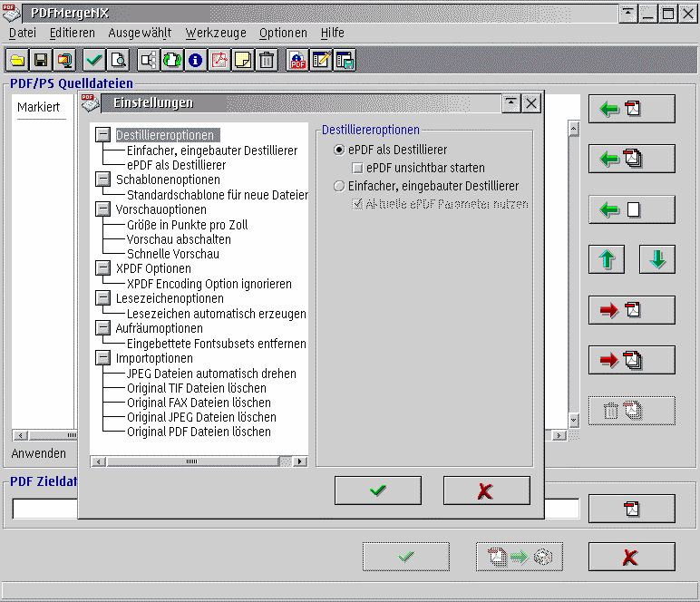Collapse the Importoptionen tree node
Image resolution: width=700 pixels, height=602 pixels.
[103, 358]
